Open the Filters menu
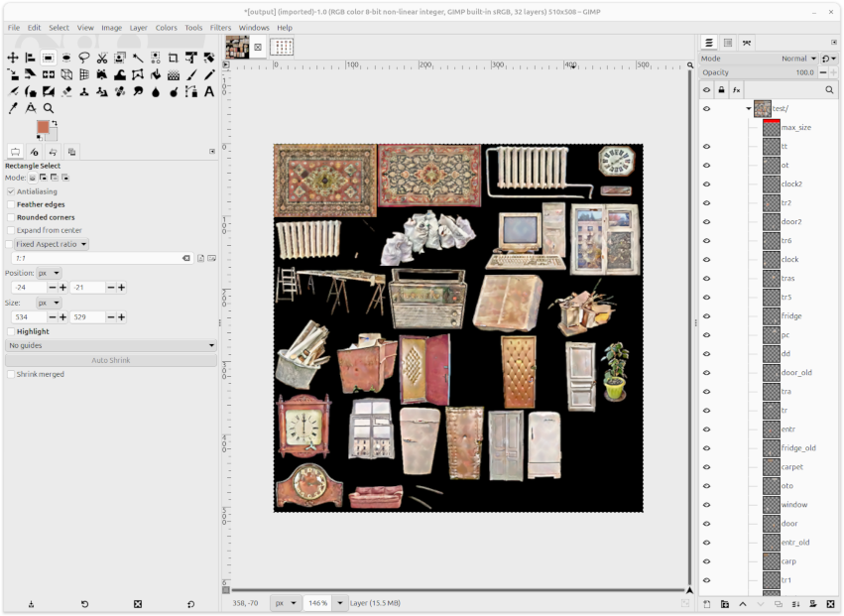 [x=220, y=28]
